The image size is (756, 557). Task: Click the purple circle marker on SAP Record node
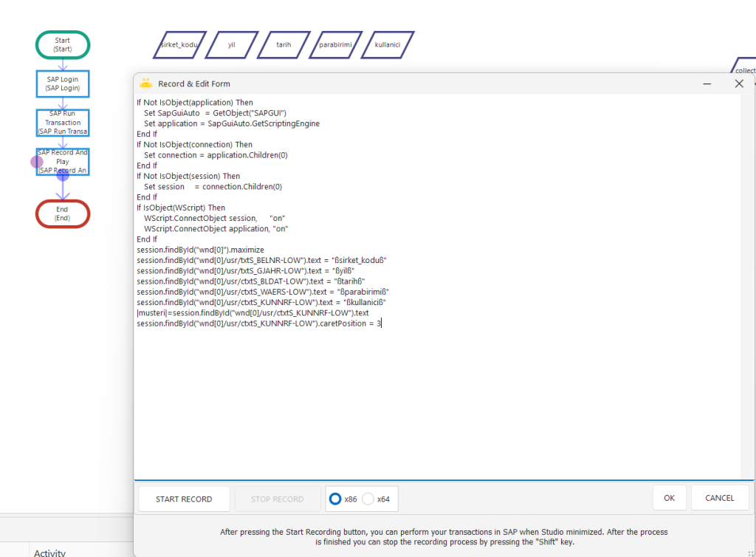tap(37, 162)
